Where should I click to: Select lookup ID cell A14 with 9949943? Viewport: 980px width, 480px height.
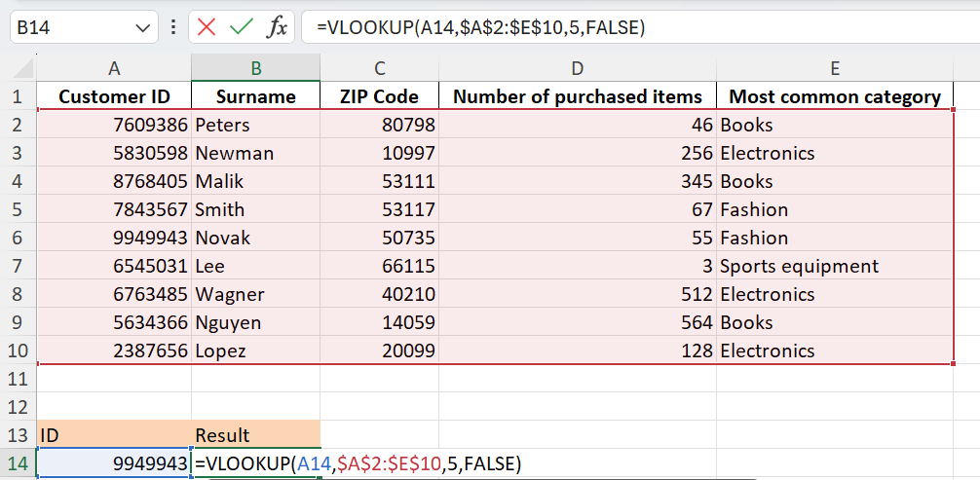coord(114,463)
